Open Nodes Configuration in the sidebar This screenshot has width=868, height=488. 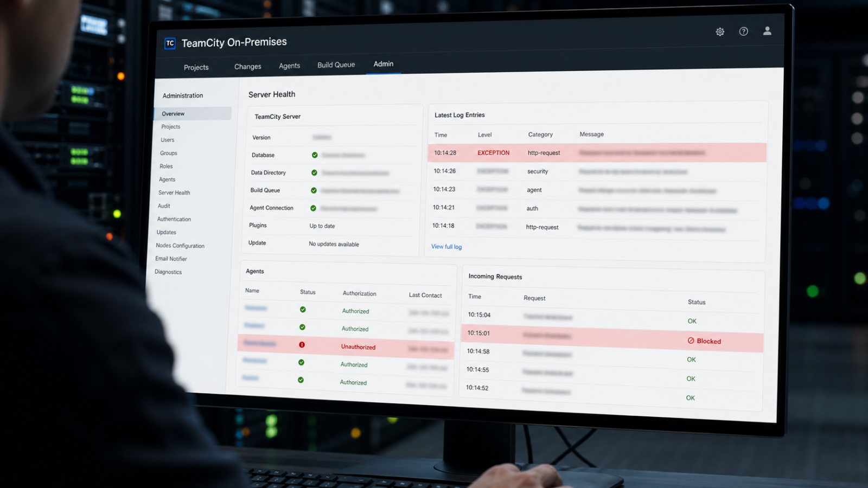(180, 246)
